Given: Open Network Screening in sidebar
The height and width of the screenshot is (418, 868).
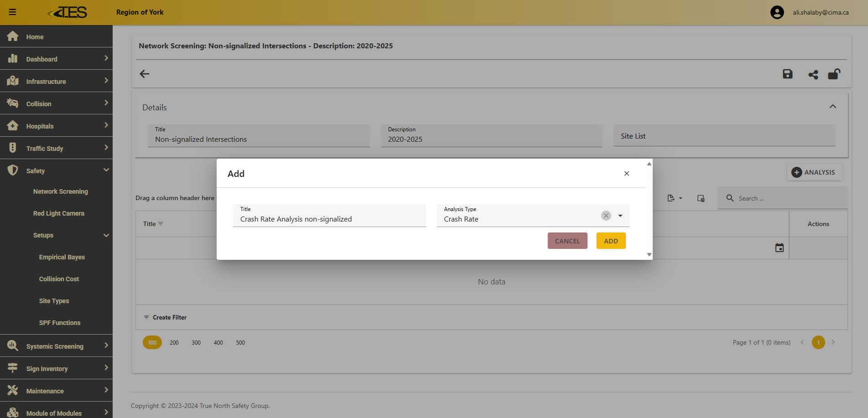Looking at the screenshot, I should [x=60, y=191].
